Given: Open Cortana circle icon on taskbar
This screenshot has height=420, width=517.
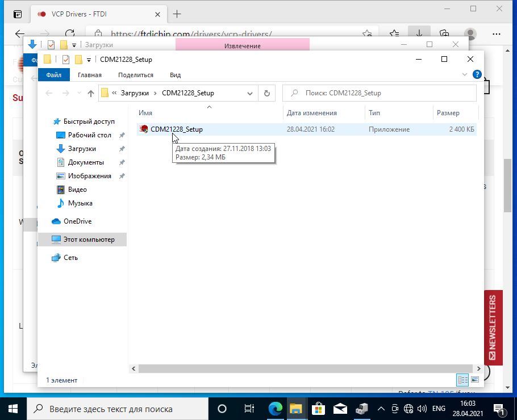Looking at the screenshot, I should pyautogui.click(x=222, y=409).
